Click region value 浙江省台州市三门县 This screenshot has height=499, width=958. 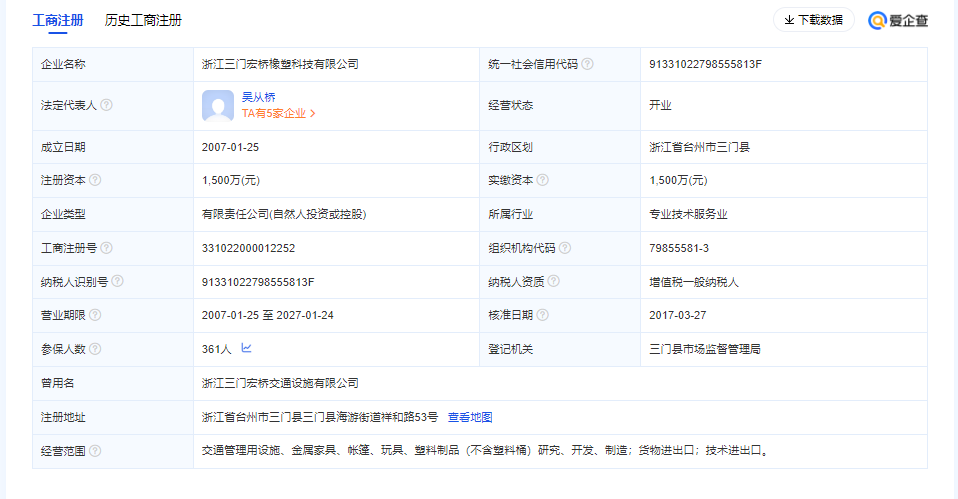click(700, 147)
